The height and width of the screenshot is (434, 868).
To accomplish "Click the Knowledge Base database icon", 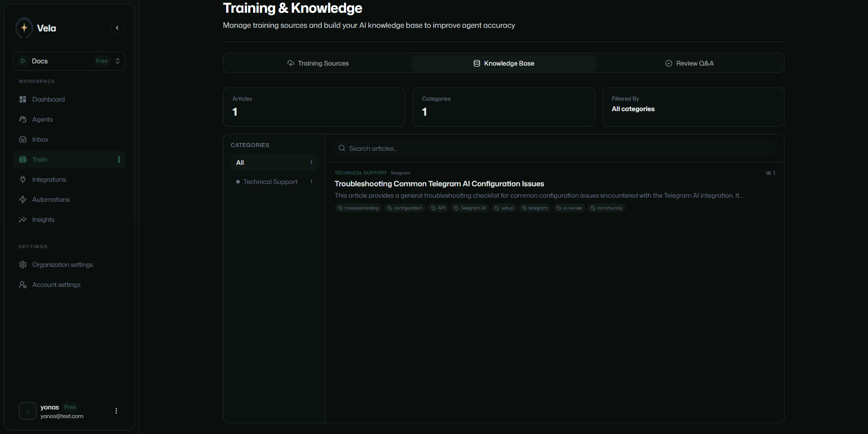I will pos(477,63).
